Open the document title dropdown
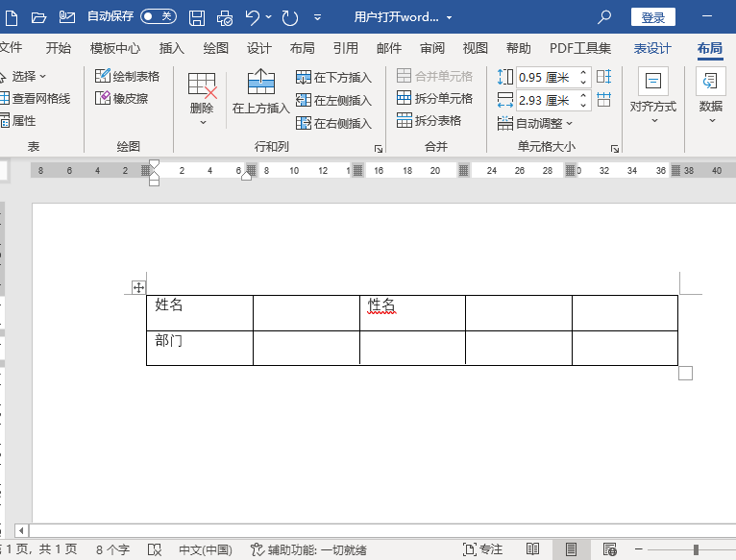This screenshot has height=560, width=736. (x=450, y=18)
